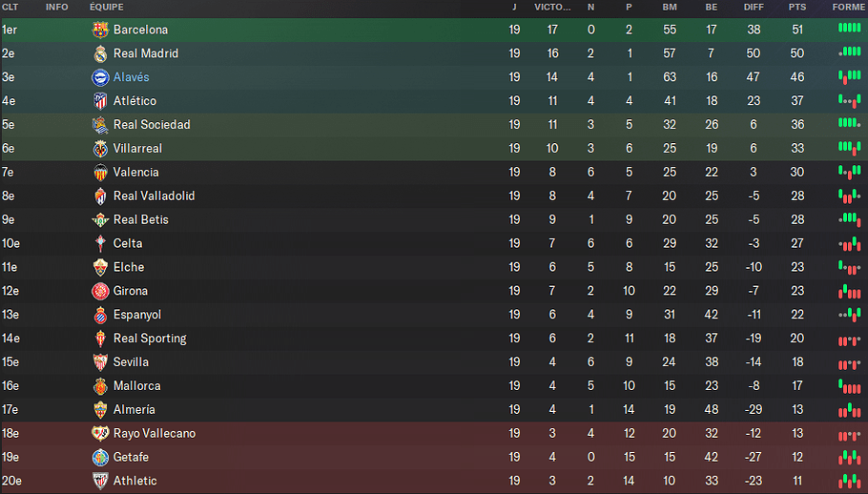
Task: Click the Alavés club badge
Action: (100, 77)
